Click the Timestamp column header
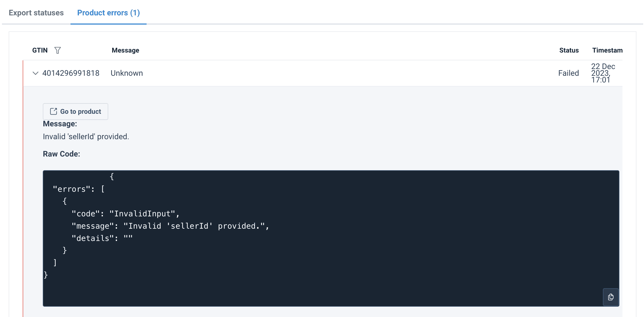Screen dimensions: 644x317 click(607, 50)
